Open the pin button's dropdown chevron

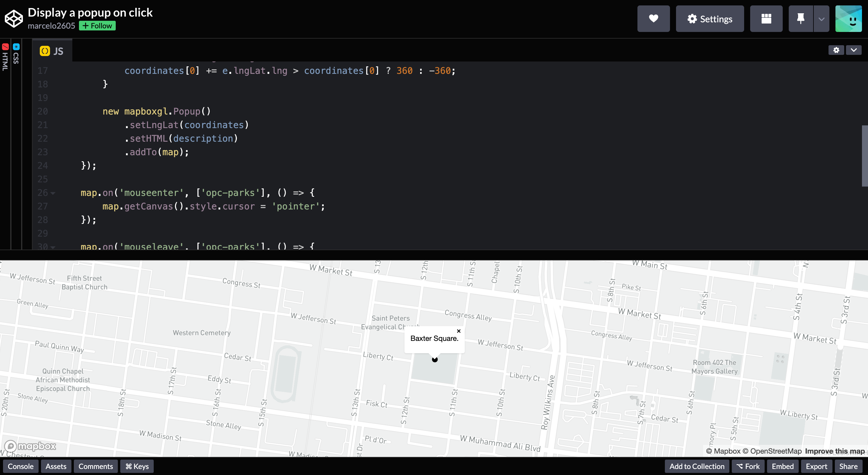coord(821,18)
